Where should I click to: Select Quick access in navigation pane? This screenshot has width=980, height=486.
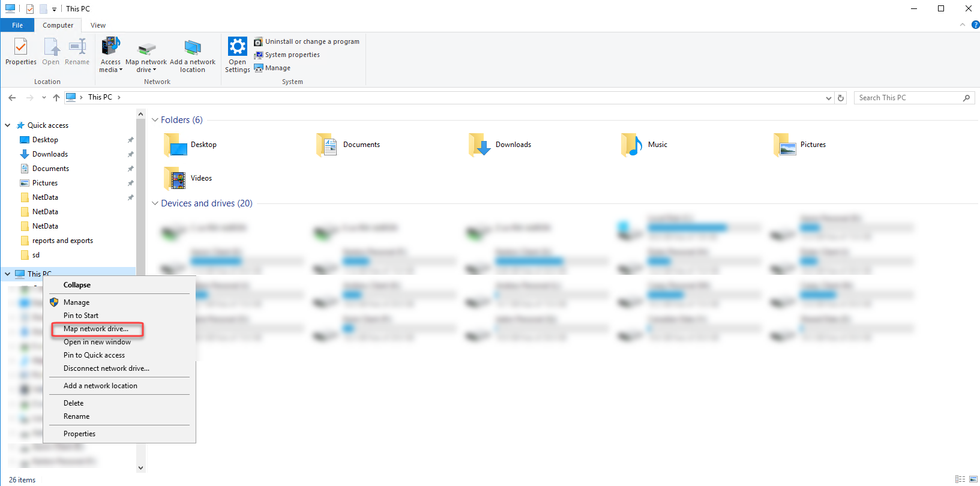click(48, 125)
